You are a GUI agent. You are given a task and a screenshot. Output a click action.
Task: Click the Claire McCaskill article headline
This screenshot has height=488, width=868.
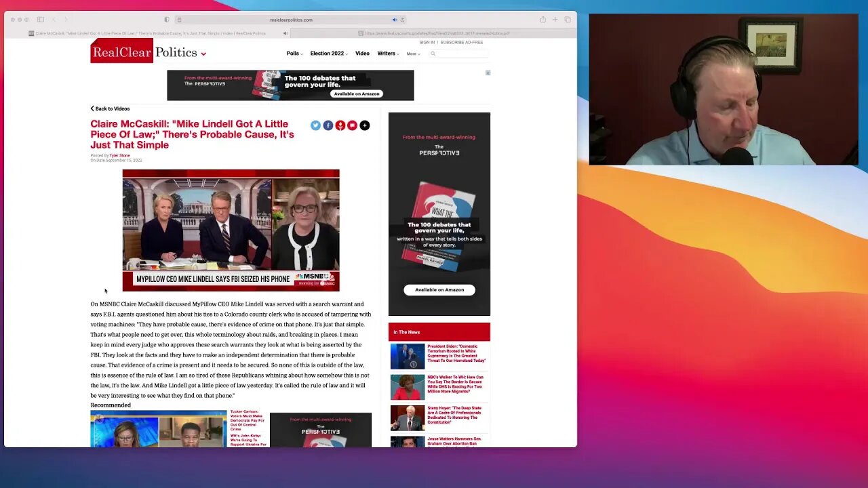point(192,134)
